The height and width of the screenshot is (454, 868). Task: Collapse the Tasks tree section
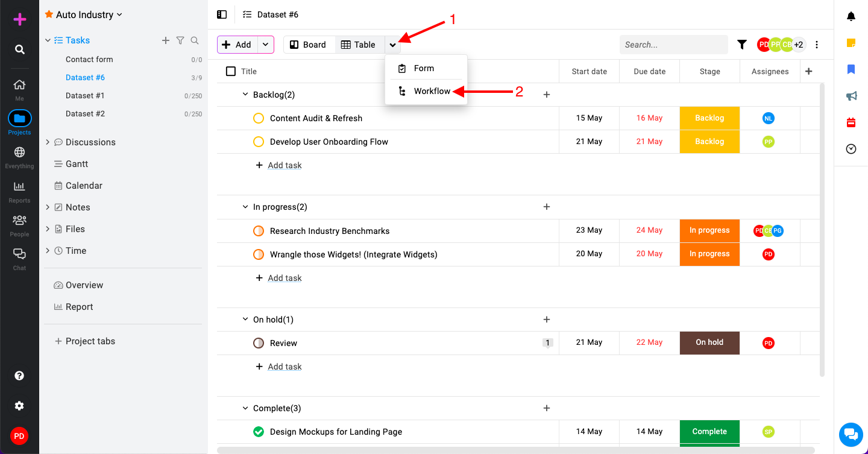[48, 40]
